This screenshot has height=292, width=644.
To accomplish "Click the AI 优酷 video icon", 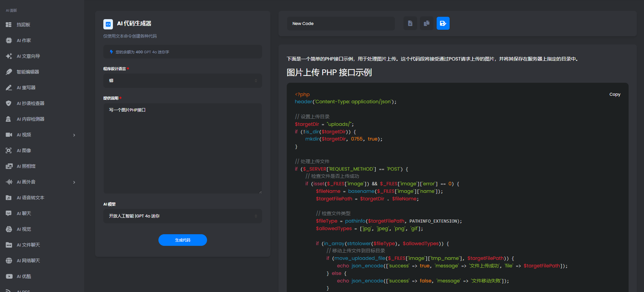I will (9, 276).
